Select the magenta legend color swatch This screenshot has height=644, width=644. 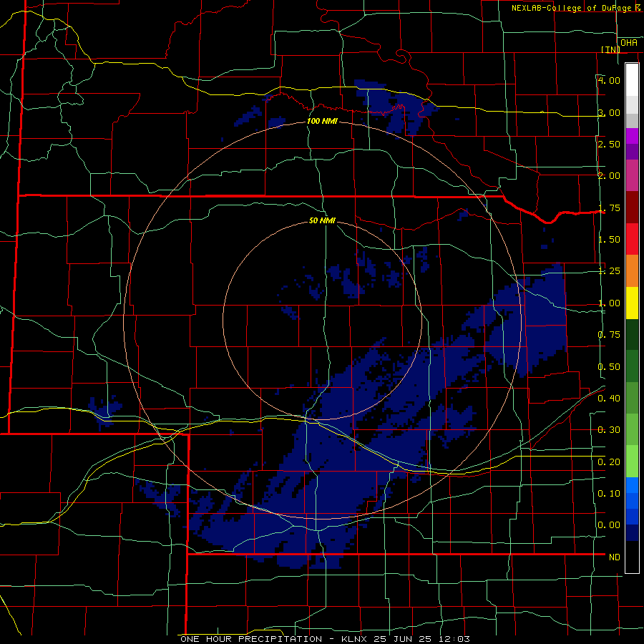coord(632,136)
